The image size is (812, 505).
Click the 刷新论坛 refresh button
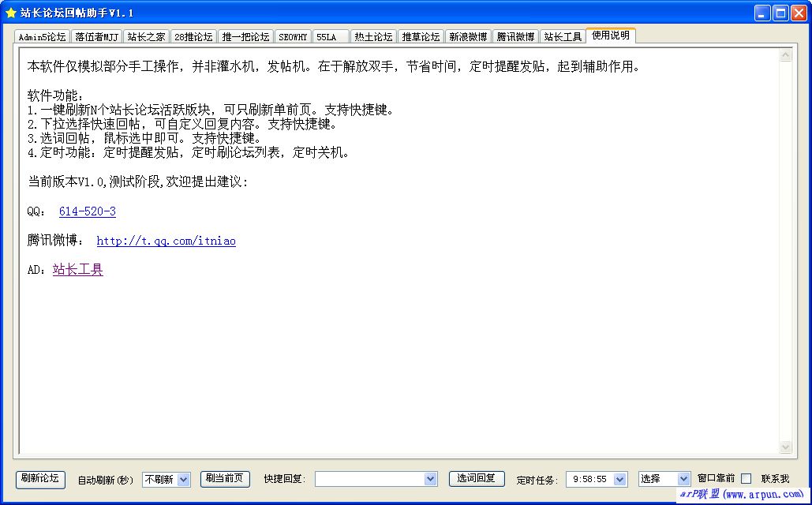(x=39, y=478)
